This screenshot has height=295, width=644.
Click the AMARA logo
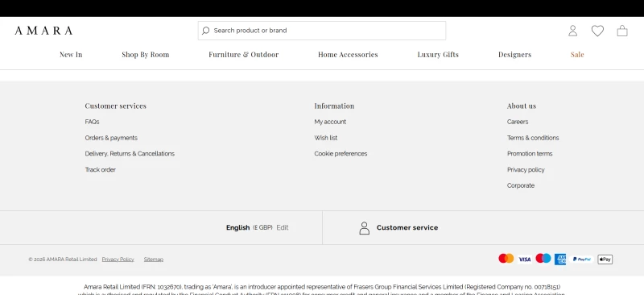43,31
